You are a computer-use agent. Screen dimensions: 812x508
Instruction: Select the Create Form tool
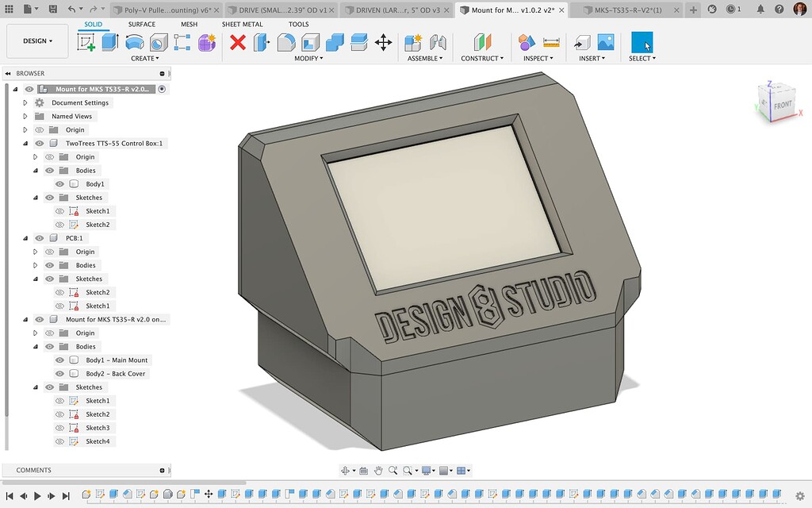207,42
